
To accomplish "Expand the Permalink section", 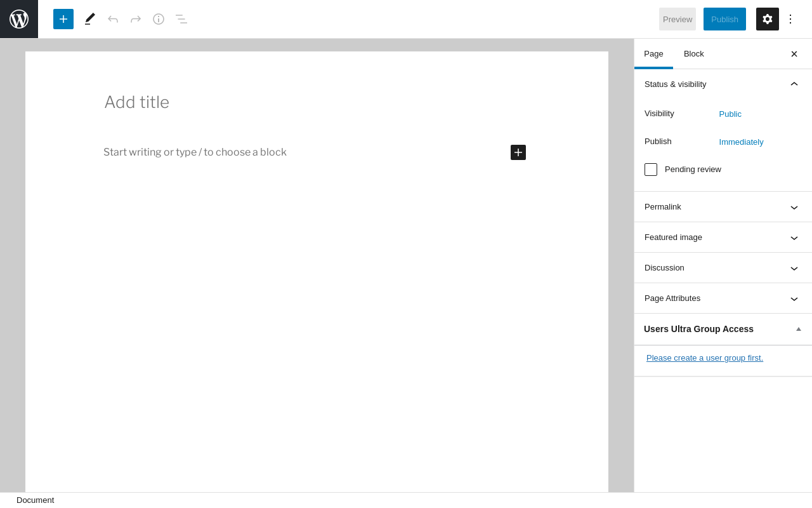I will (723, 207).
